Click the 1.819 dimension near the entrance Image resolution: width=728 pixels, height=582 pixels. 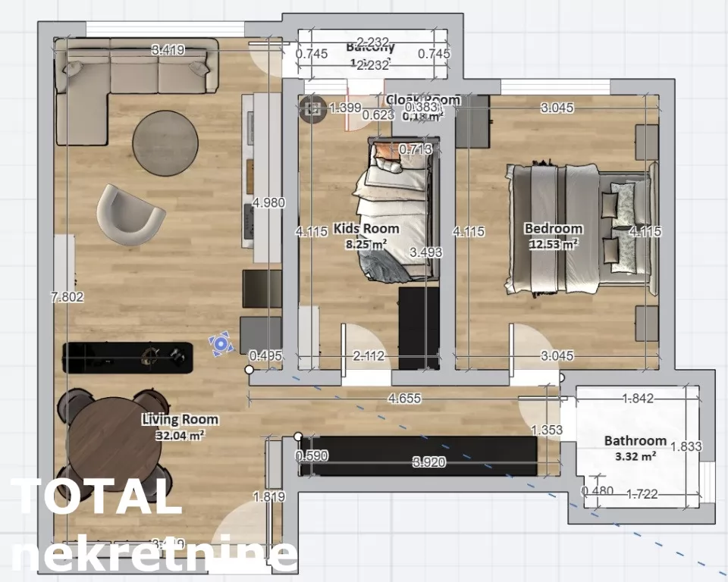point(268,496)
